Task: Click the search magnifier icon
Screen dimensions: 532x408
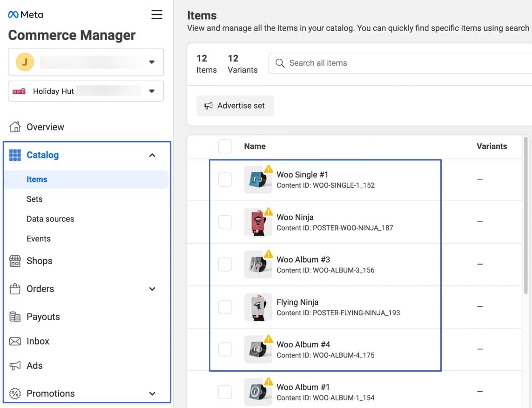Action: (x=280, y=63)
